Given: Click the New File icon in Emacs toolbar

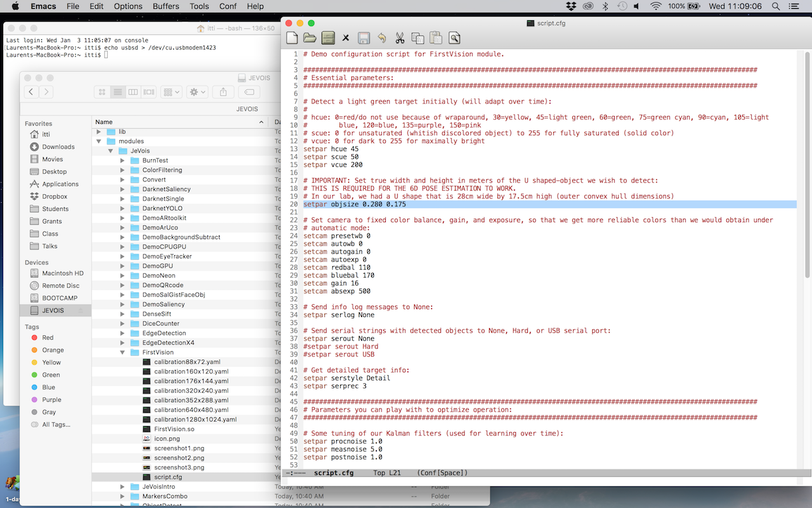Looking at the screenshot, I should coord(292,38).
